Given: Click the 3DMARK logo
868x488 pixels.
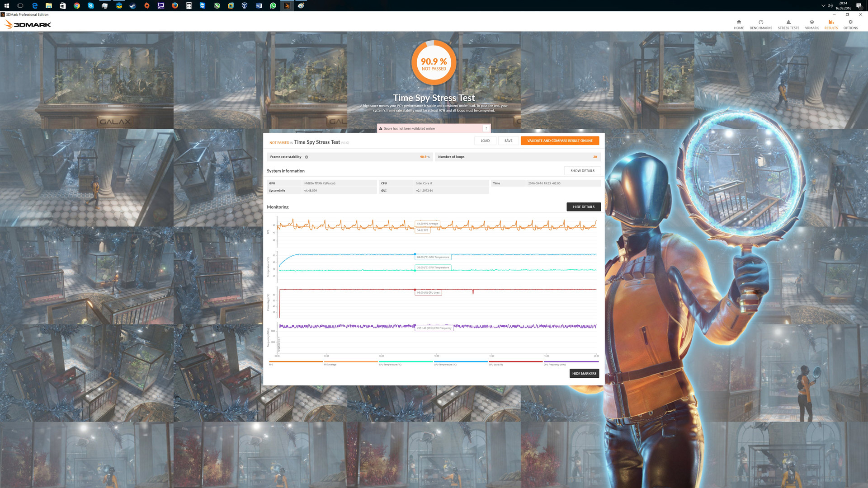Looking at the screenshot, I should 28,24.
